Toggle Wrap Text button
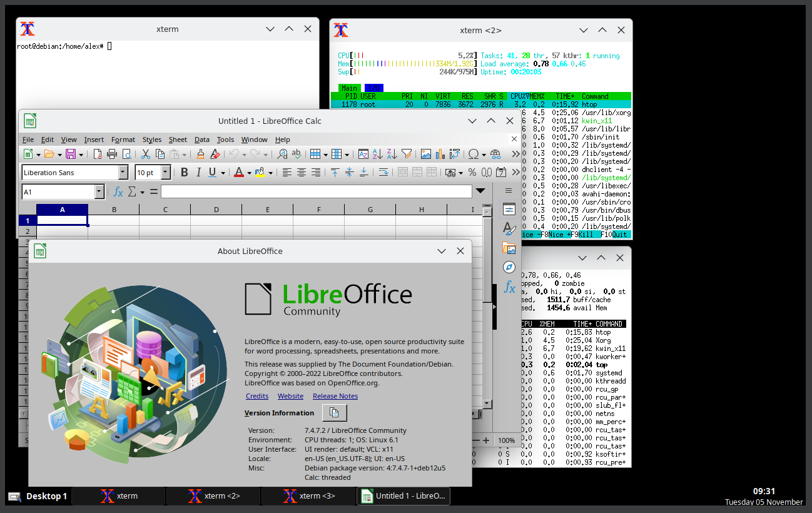 (x=383, y=173)
